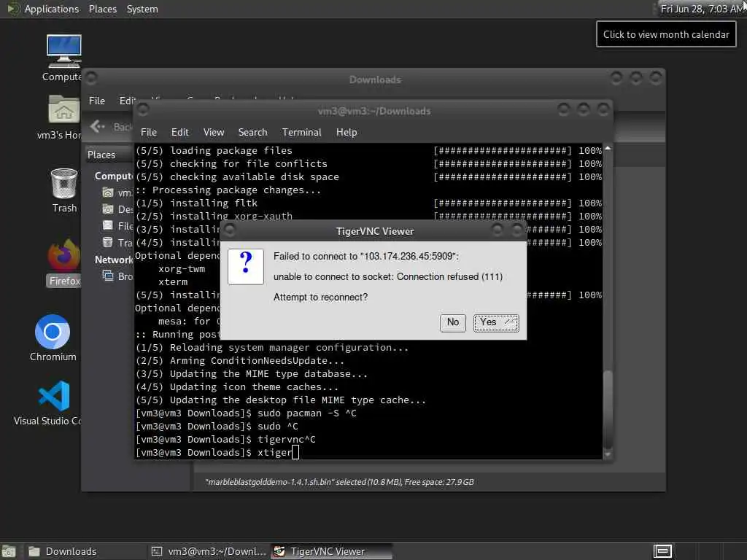Launch Firefox from the desktop
Screen dimensions: 747x560
(64, 263)
